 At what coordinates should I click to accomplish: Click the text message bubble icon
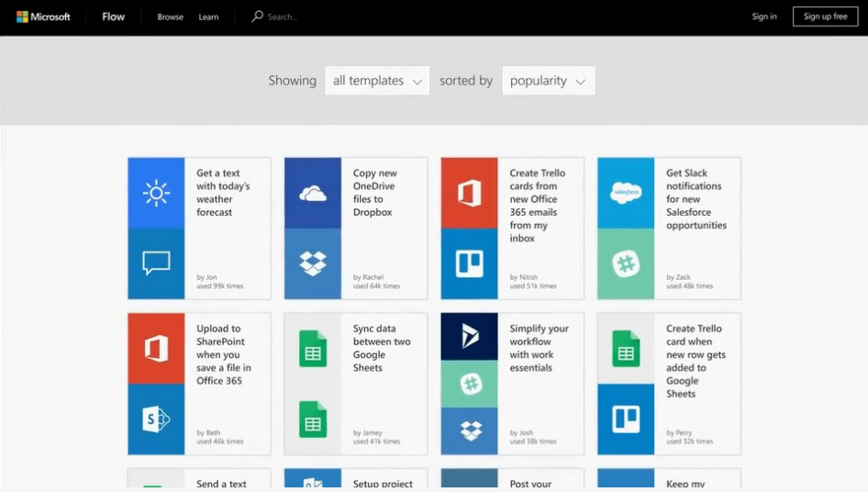point(156,264)
